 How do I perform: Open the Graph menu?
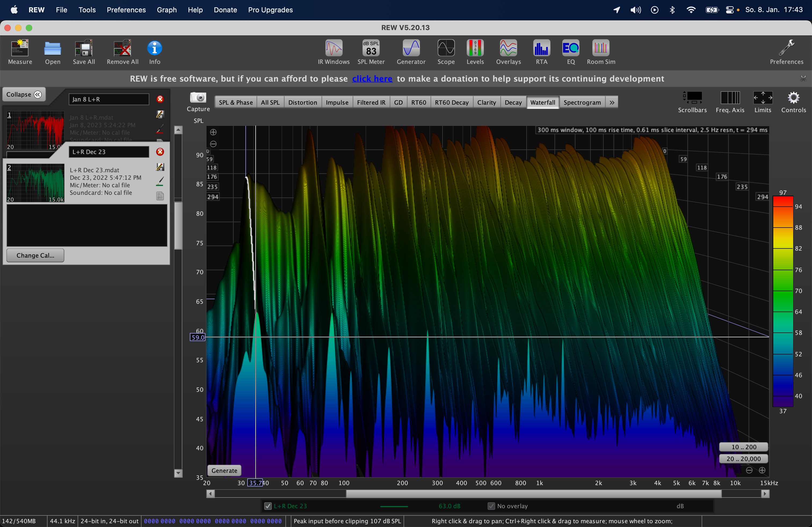(166, 10)
